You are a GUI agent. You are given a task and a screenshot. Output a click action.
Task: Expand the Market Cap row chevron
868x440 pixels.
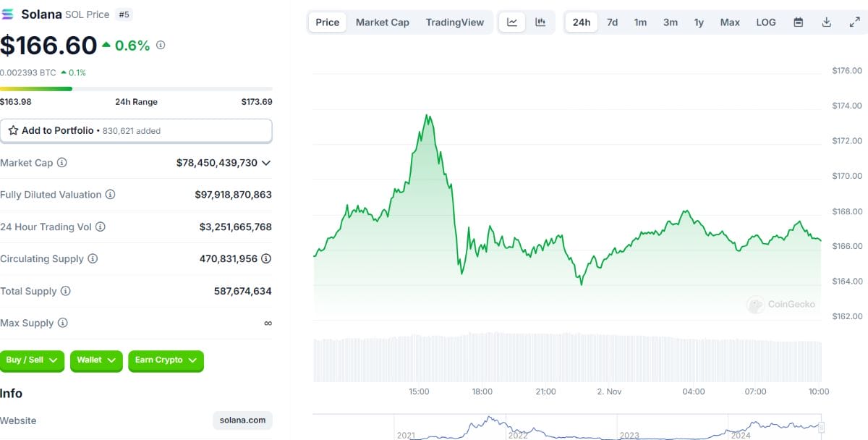point(268,163)
